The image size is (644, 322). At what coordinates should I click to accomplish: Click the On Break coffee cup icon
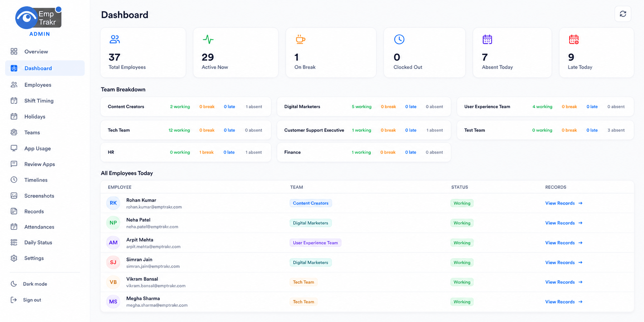(x=300, y=39)
